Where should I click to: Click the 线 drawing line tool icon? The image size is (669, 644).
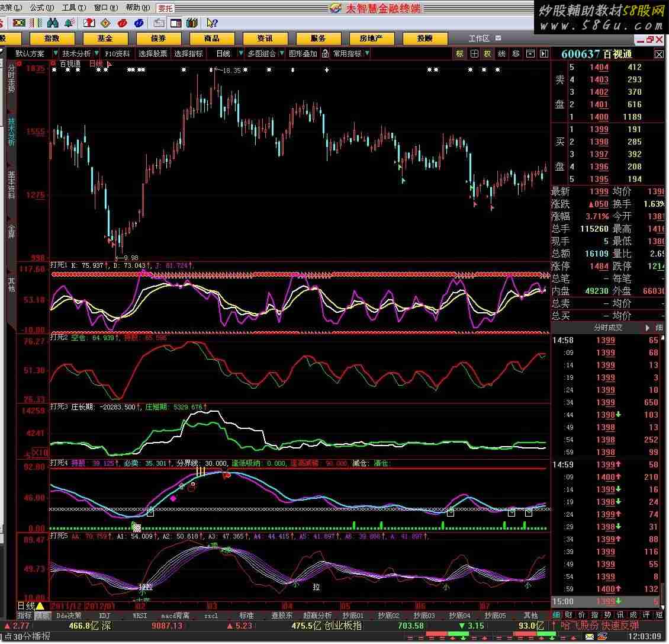click(x=502, y=53)
